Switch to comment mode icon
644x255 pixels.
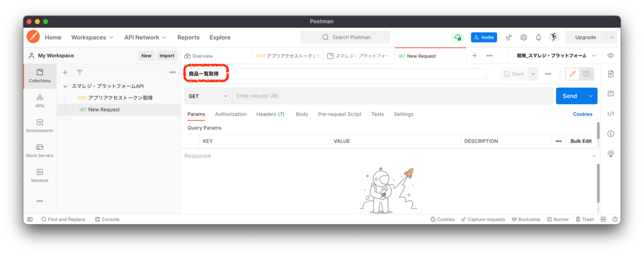click(586, 74)
